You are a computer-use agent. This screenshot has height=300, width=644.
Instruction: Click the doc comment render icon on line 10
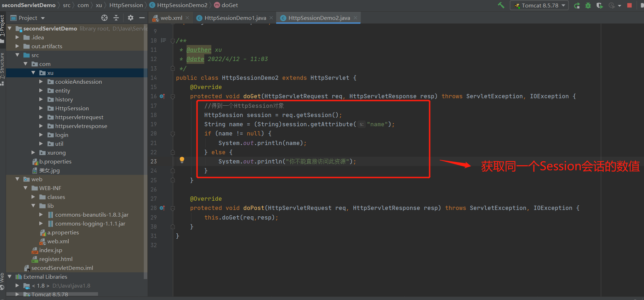163,40
